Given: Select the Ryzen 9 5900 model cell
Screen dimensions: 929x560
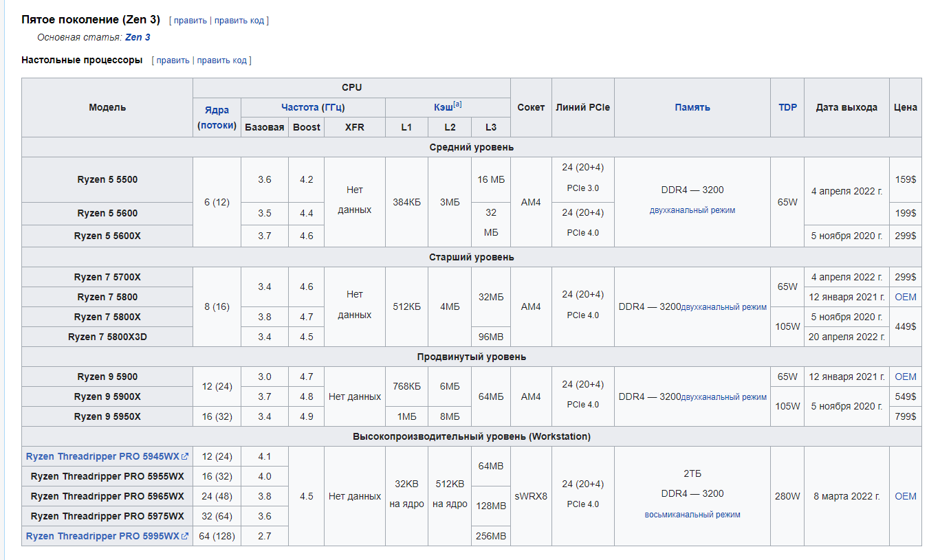Looking at the screenshot, I should pyautogui.click(x=107, y=377).
